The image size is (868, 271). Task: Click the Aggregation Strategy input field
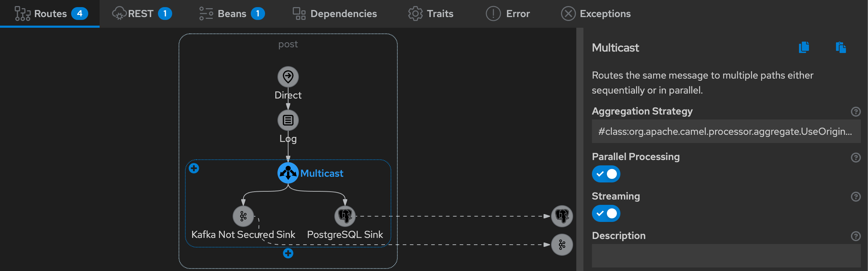[x=726, y=131]
